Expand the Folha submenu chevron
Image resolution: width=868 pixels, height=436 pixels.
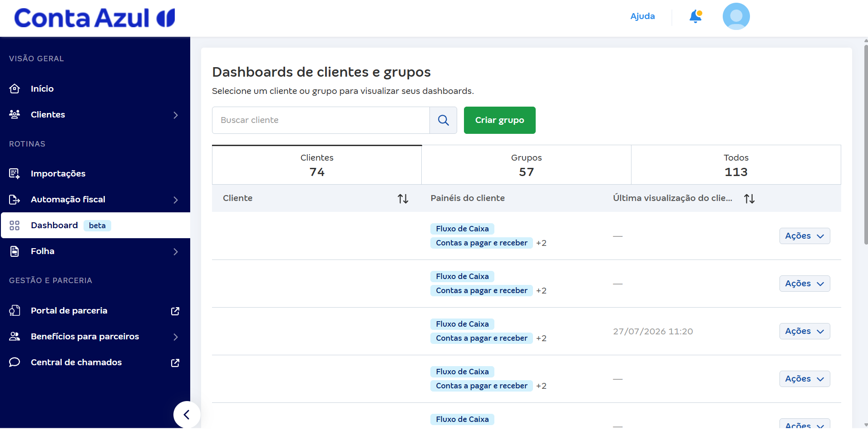176,252
